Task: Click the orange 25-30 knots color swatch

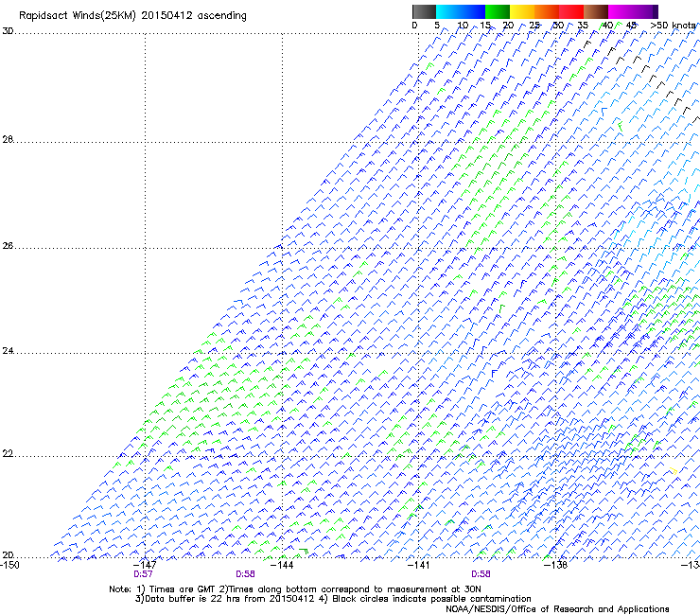Action: click(547, 11)
